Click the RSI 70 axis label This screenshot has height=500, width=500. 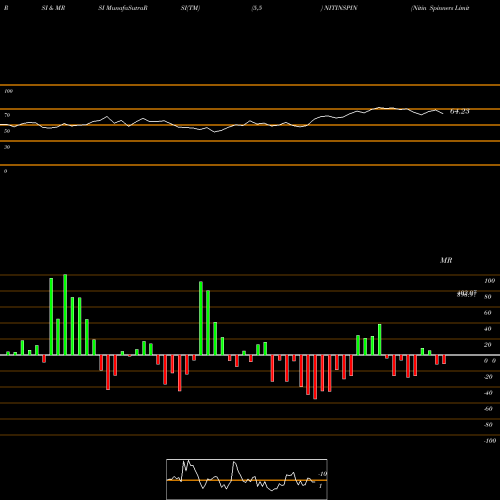click(x=7, y=115)
